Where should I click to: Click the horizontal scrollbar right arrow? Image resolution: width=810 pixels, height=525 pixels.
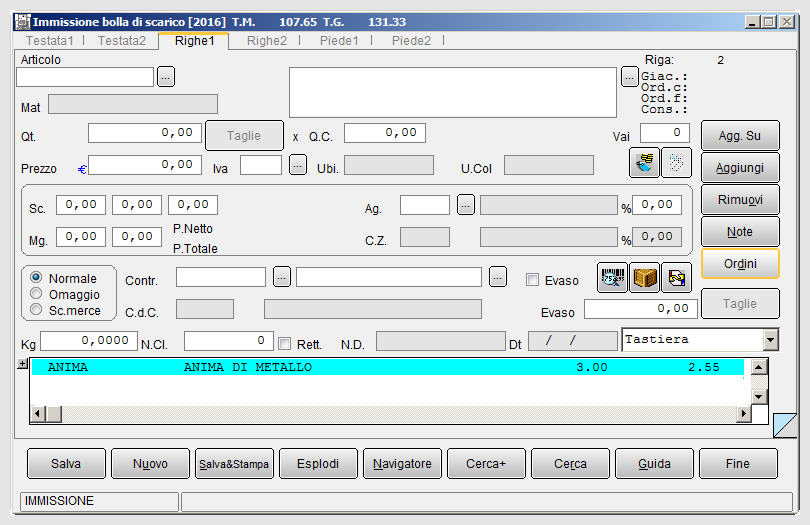744,414
